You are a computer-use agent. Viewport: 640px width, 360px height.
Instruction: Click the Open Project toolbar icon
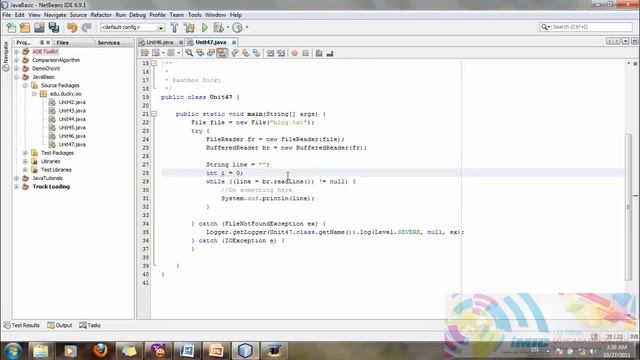39,27
